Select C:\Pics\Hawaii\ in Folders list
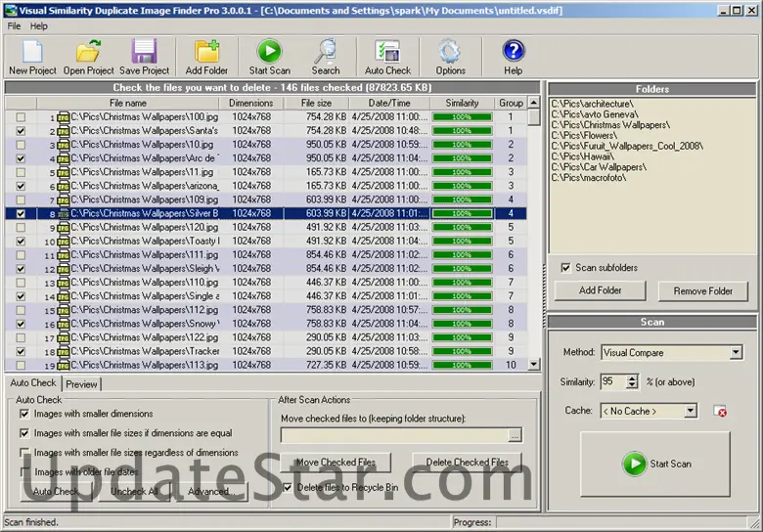This screenshot has height=532, width=763. coord(582,156)
